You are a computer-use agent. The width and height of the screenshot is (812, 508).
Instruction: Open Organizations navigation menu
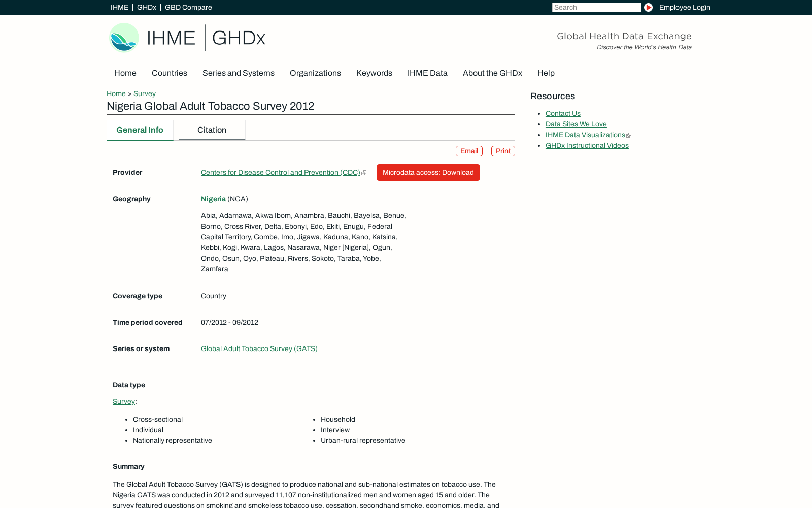315,73
